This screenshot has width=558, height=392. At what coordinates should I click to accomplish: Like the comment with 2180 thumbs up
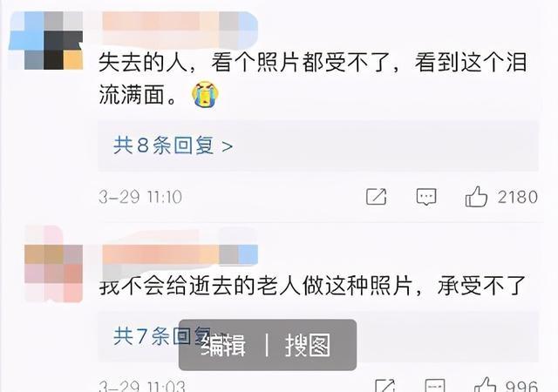coord(476,196)
